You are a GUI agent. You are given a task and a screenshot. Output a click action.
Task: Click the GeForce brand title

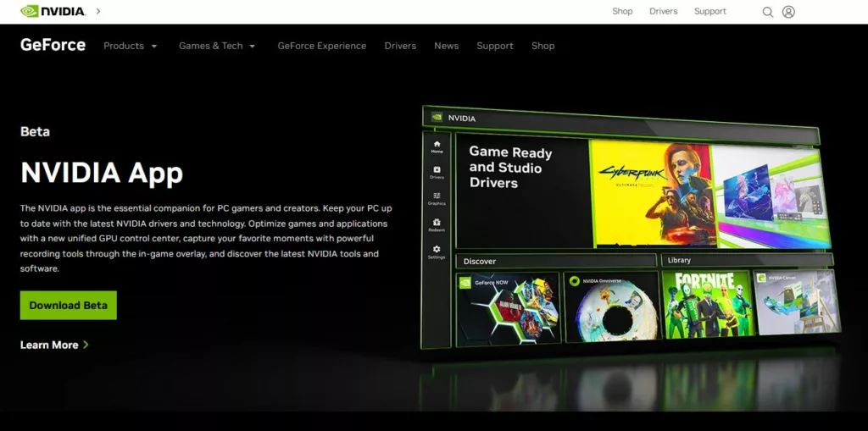pyautogui.click(x=53, y=45)
